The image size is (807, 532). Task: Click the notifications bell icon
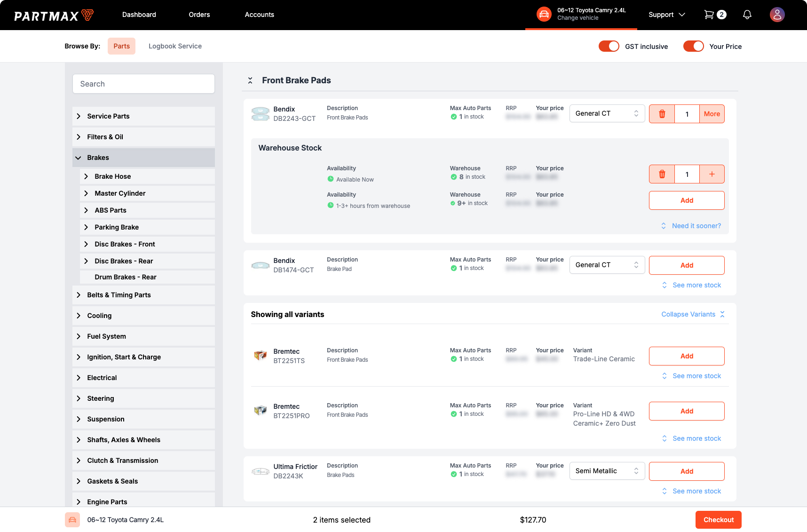pos(747,15)
